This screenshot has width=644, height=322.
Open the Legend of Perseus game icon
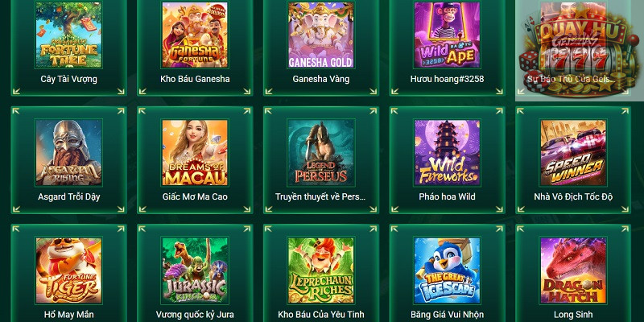[320, 153]
